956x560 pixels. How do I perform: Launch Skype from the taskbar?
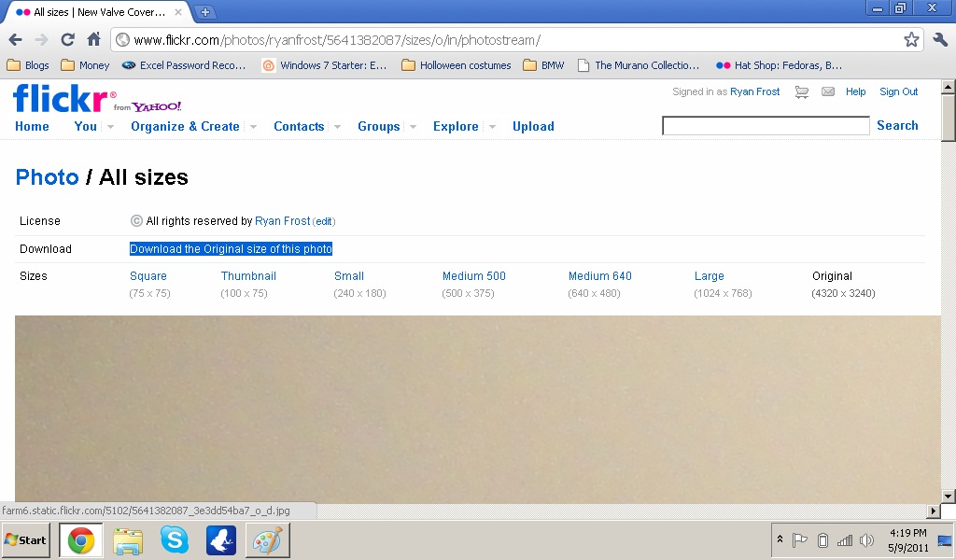174,539
